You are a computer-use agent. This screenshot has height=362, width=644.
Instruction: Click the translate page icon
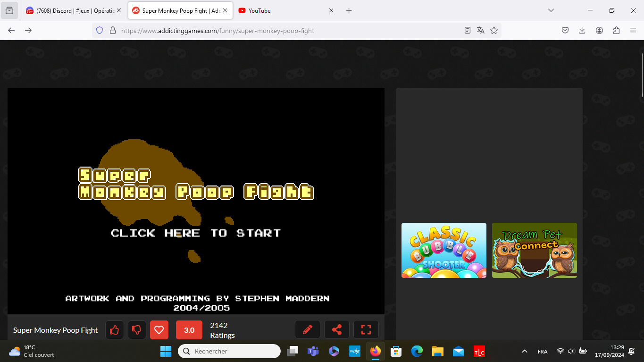481,30
